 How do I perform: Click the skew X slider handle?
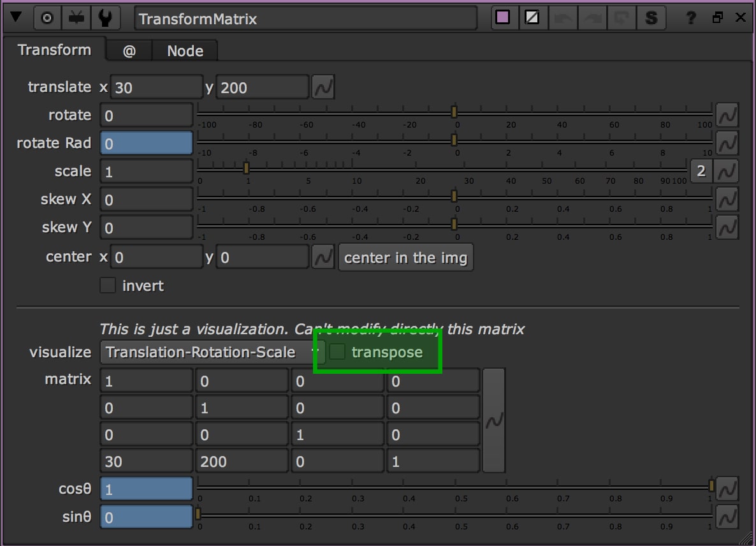[x=454, y=196]
